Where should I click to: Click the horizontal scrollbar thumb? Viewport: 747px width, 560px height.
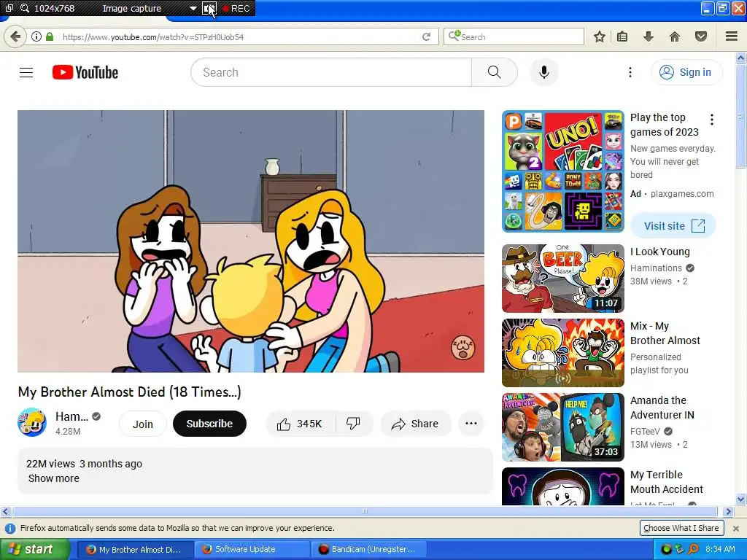tap(365, 511)
